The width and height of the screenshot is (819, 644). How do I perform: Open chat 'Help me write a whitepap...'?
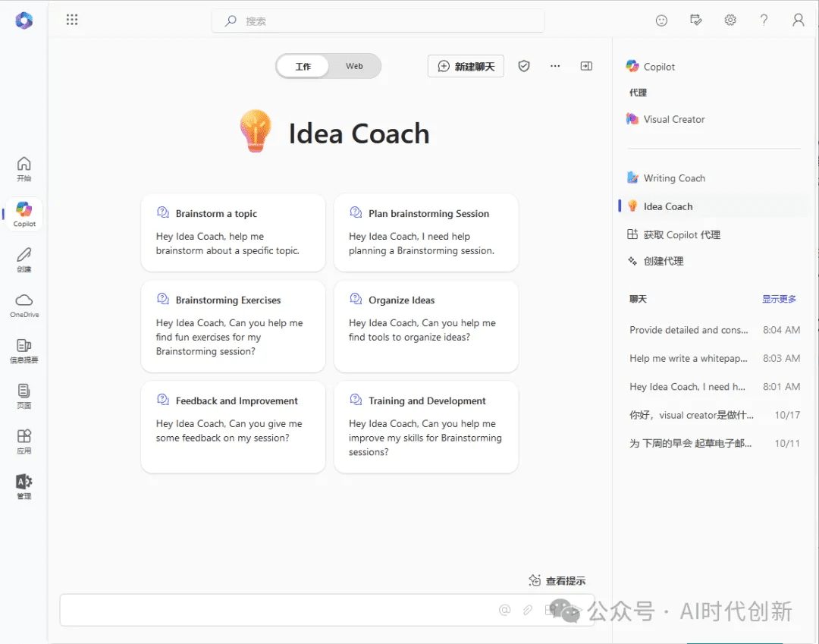[714, 358]
